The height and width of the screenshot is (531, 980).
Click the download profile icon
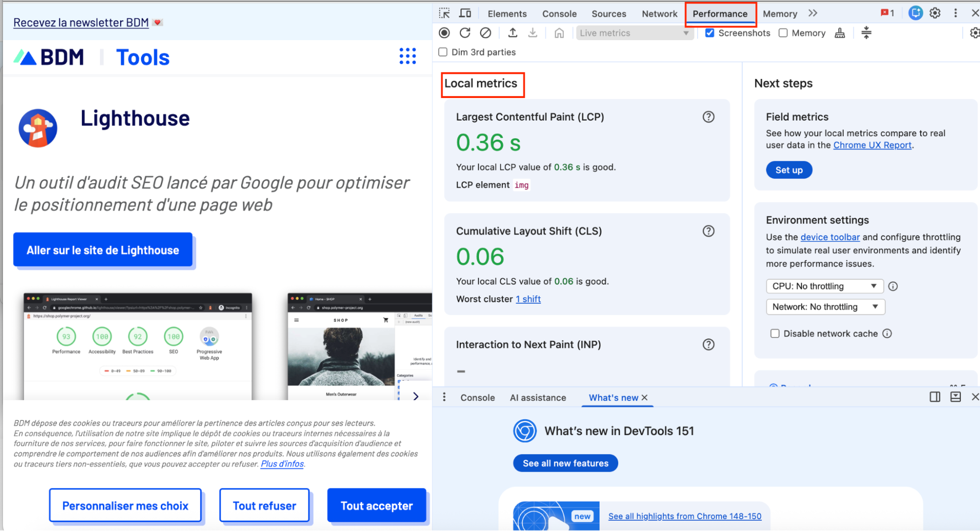tap(533, 33)
